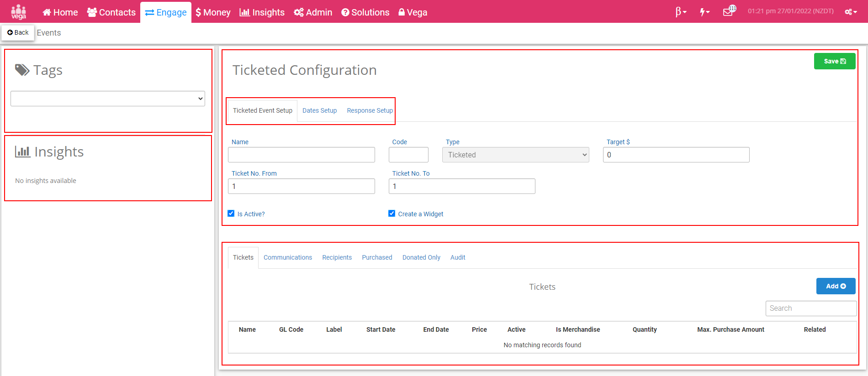The image size is (868, 376).
Task: Open the Home menu
Action: coord(60,12)
